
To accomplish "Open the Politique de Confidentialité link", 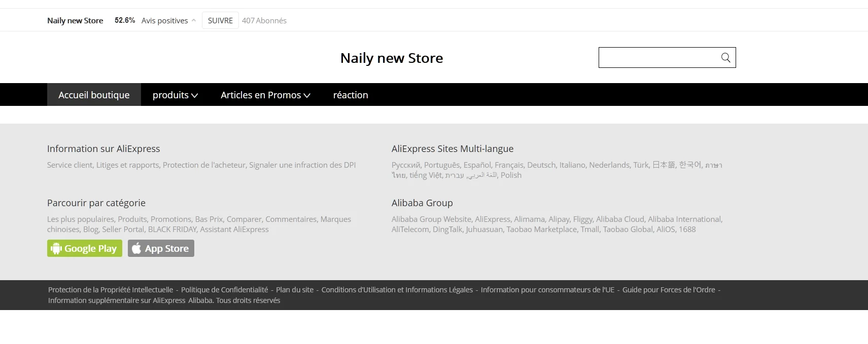I will coord(224,290).
